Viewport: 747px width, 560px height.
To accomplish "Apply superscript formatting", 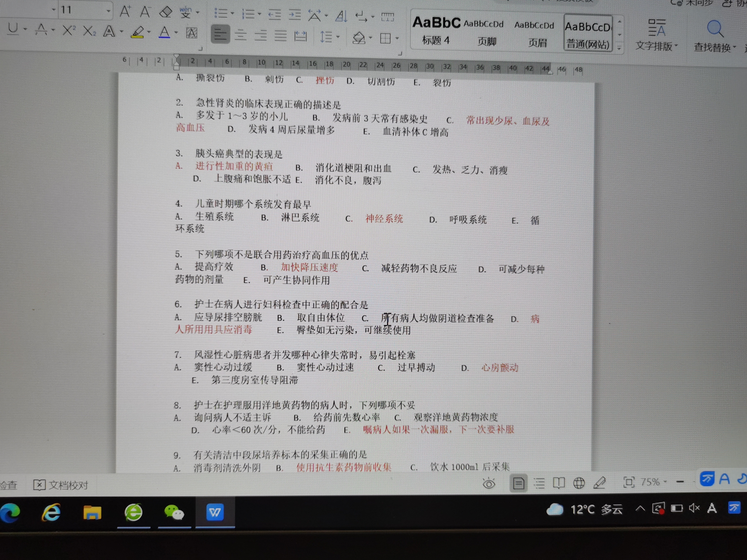I will pos(69,30).
